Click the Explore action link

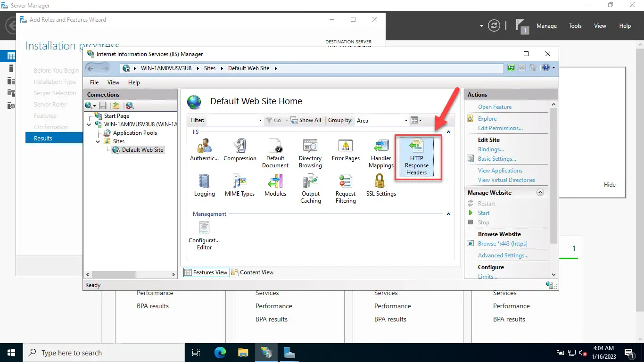[x=487, y=119]
